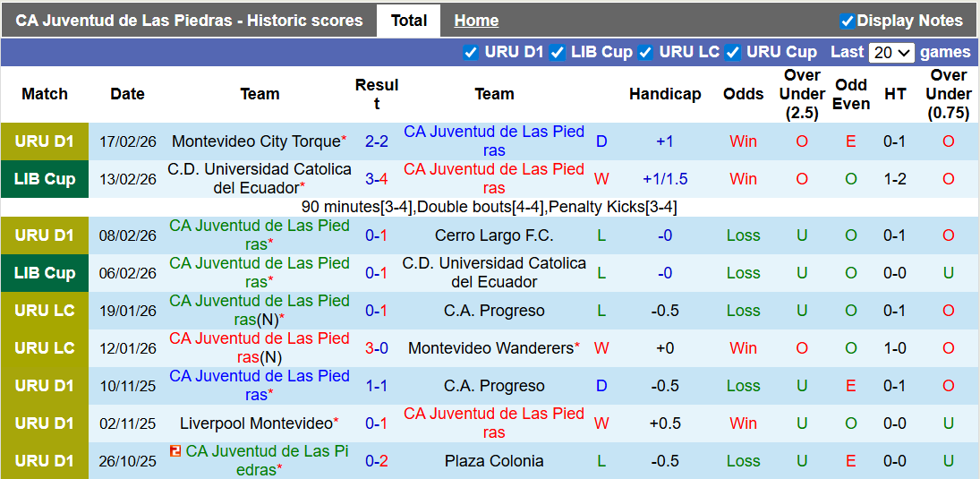The width and height of the screenshot is (980, 479).
Task: Switch to the Home tab
Action: click(x=476, y=21)
